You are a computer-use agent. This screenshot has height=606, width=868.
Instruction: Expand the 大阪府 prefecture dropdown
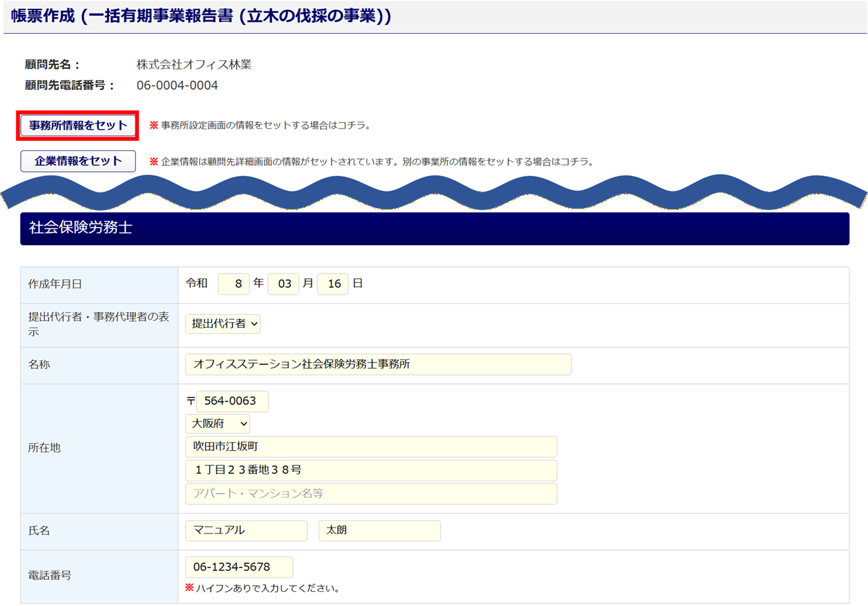[x=217, y=425]
